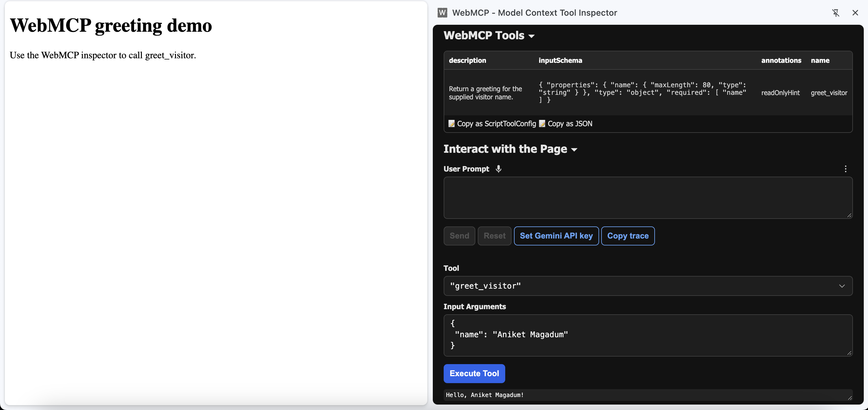Focus the User Prompt text area
The height and width of the screenshot is (410, 868).
648,197
